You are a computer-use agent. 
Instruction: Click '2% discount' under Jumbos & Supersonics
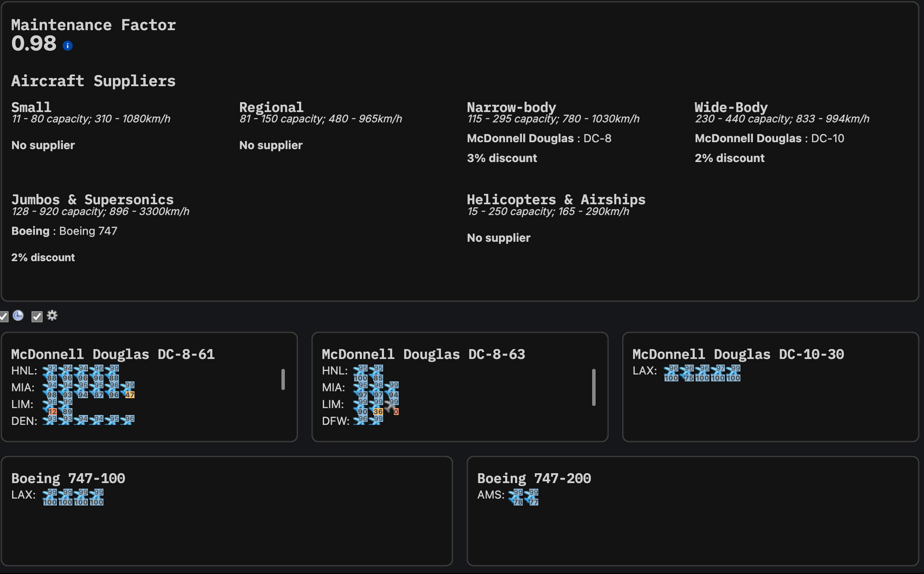[x=43, y=257]
